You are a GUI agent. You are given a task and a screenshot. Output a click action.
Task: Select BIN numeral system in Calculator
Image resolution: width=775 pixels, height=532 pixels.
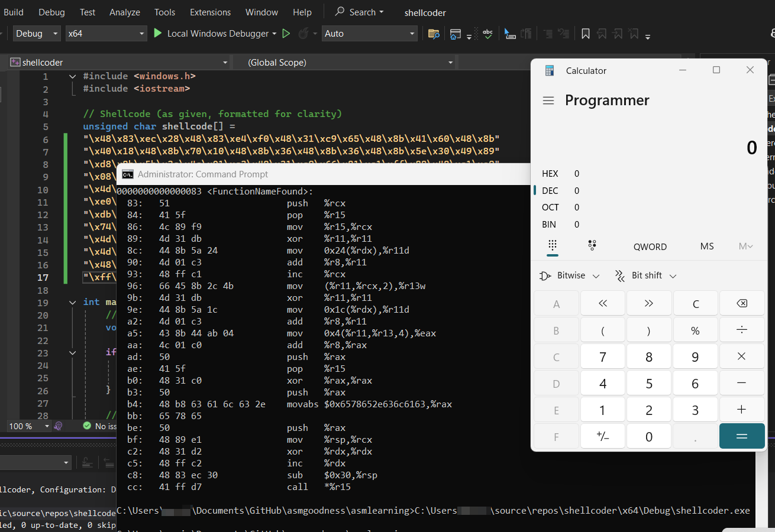click(548, 224)
